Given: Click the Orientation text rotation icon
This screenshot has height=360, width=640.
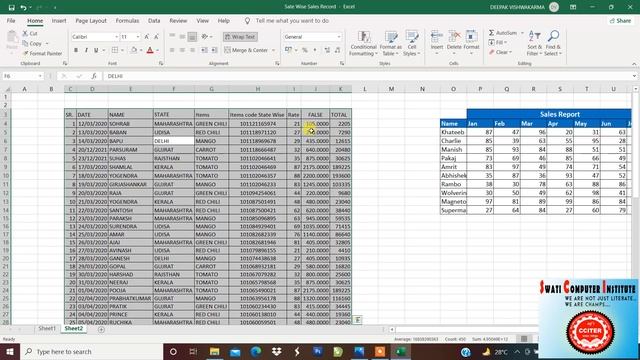Looking at the screenshot, I should click(205, 37).
